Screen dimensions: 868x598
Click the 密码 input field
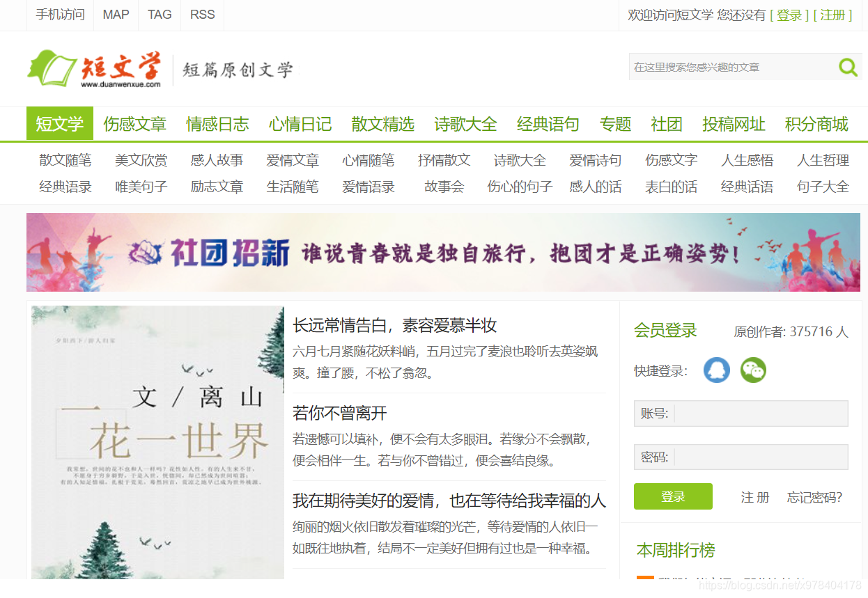741,457
